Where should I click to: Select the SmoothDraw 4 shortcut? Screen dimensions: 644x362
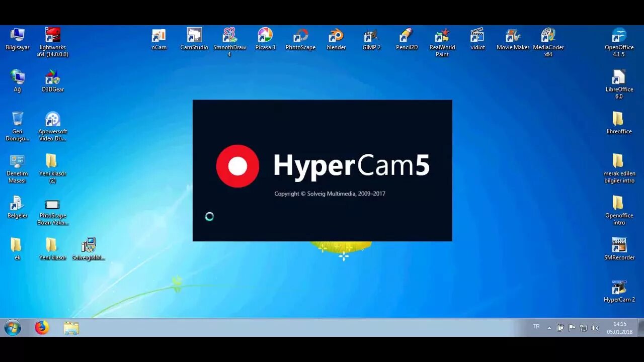tap(229, 43)
